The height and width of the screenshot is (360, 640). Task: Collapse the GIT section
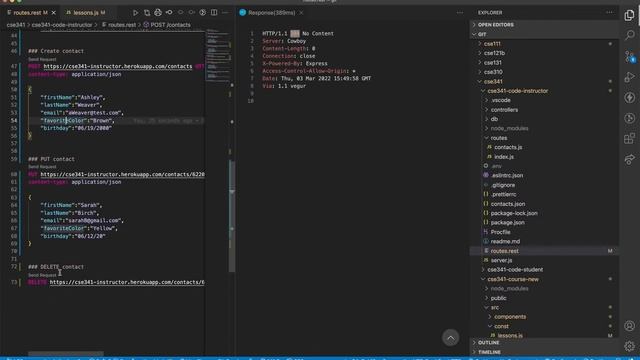coord(544,34)
